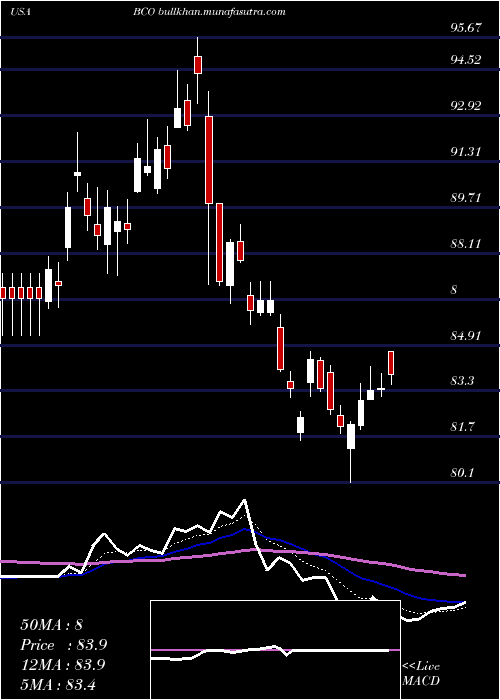Click the 91.31 price axis label
This screenshot has height=700, width=500.
466,152
